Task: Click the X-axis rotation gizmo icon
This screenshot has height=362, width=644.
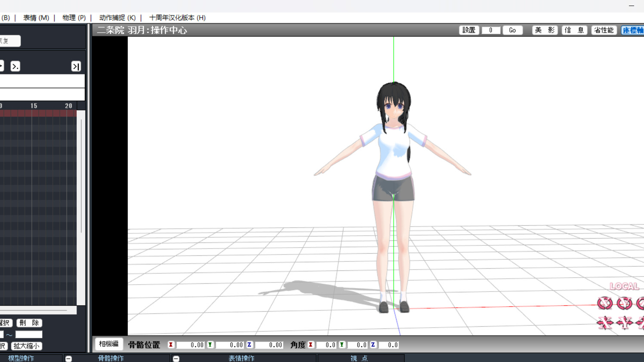Action: pyautogui.click(x=605, y=303)
